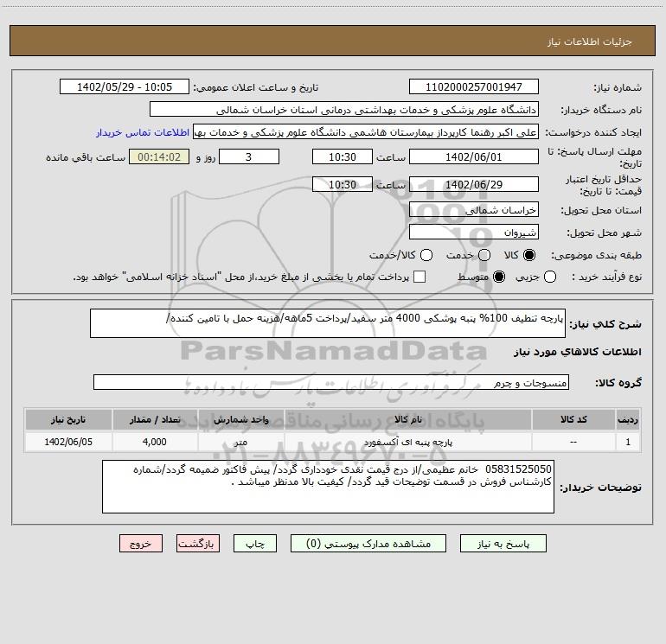
Task: Click the گروه کالا field منسوجات و چرم
Action: click(331, 382)
